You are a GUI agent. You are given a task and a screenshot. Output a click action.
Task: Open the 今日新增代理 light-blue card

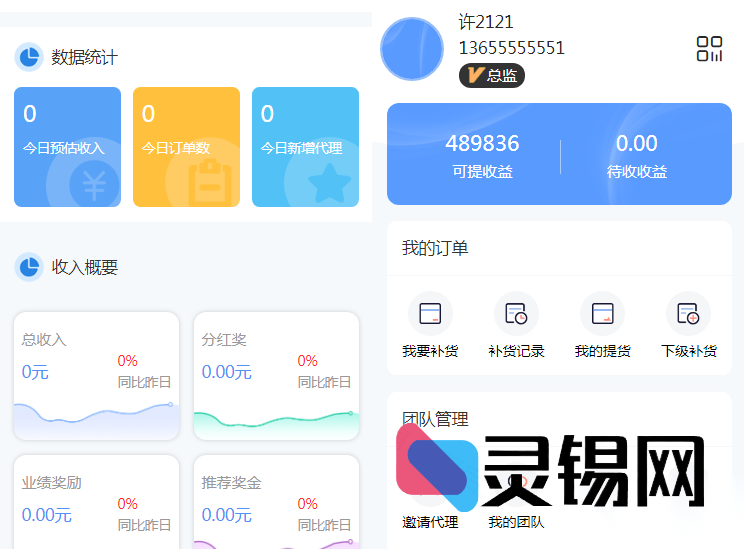[305, 147]
